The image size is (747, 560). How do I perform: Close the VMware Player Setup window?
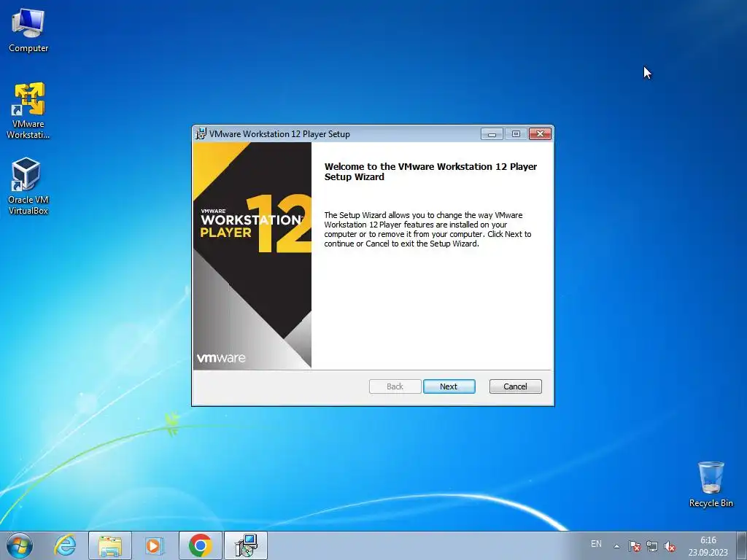[540, 134]
